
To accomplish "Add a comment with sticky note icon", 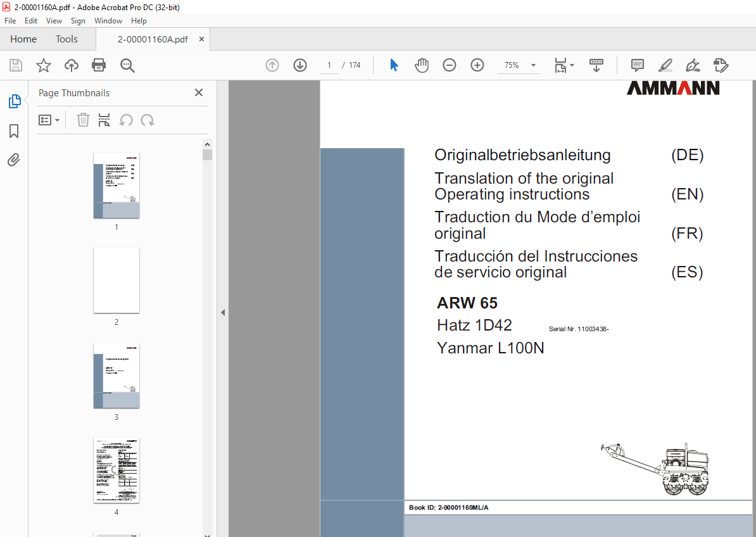I will tap(638, 65).
